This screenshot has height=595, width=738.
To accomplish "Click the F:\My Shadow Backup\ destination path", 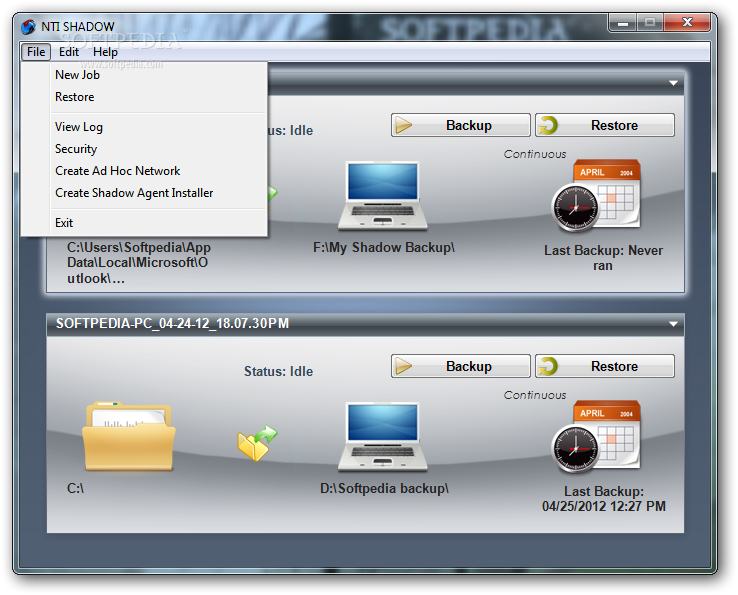I will (x=384, y=248).
